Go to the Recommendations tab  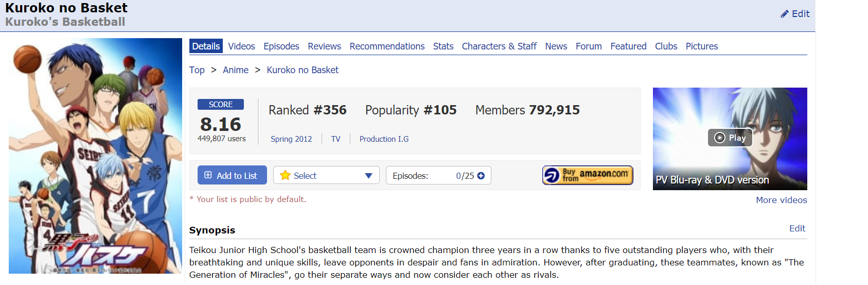[x=387, y=46]
